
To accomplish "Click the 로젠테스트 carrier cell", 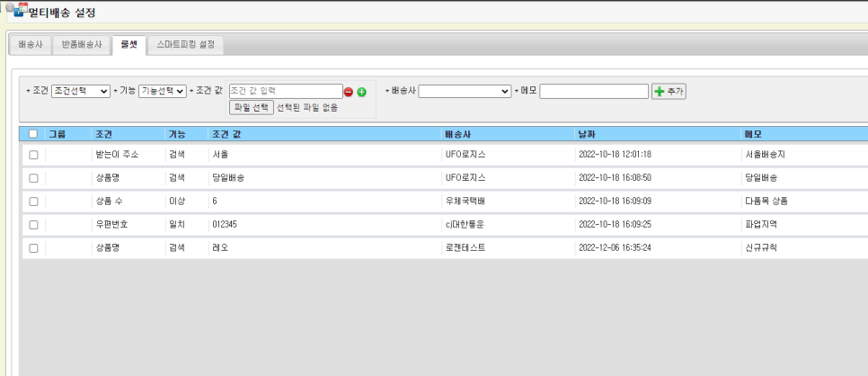I will click(x=465, y=248).
